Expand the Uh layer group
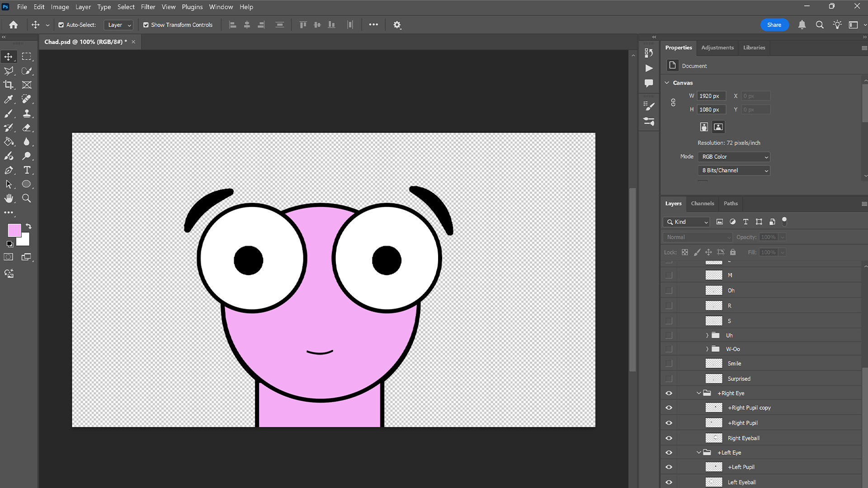This screenshot has width=868, height=488. click(x=707, y=335)
